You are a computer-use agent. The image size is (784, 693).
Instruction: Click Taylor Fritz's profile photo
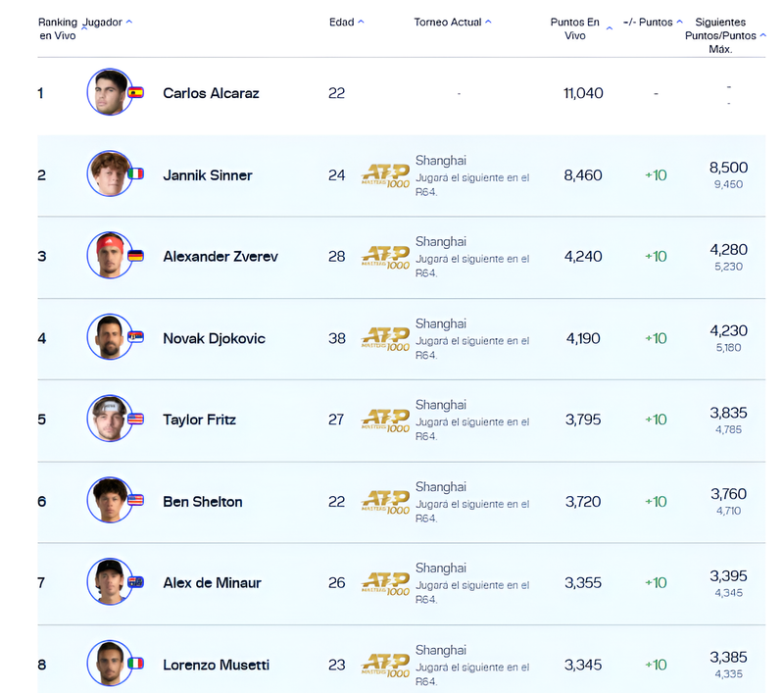(109, 419)
